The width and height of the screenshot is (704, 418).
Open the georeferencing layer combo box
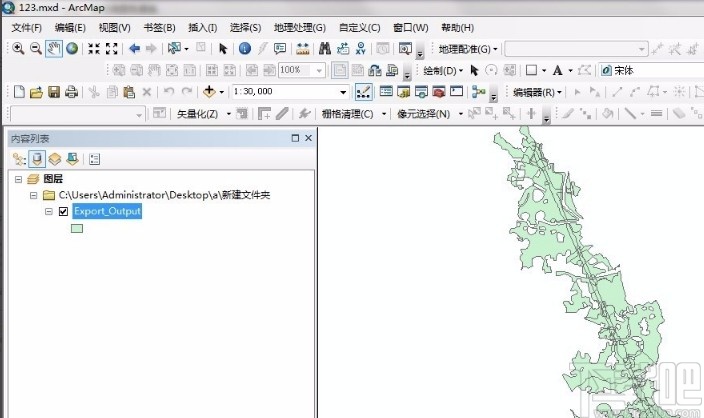point(576,49)
